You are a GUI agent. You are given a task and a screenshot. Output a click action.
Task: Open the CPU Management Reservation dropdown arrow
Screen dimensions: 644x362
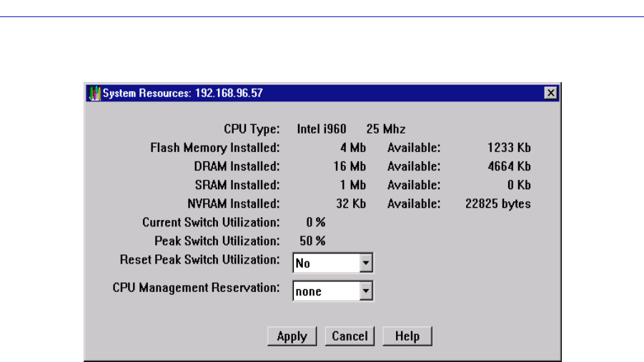(x=366, y=291)
